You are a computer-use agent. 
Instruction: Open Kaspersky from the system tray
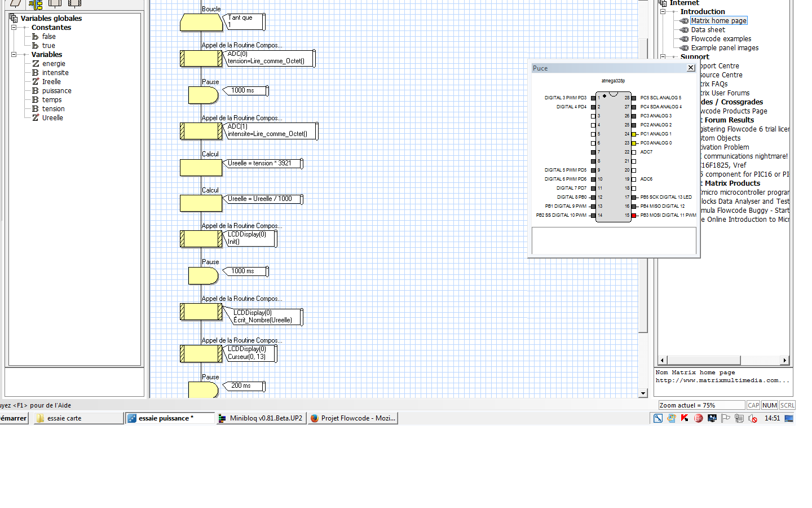684,418
